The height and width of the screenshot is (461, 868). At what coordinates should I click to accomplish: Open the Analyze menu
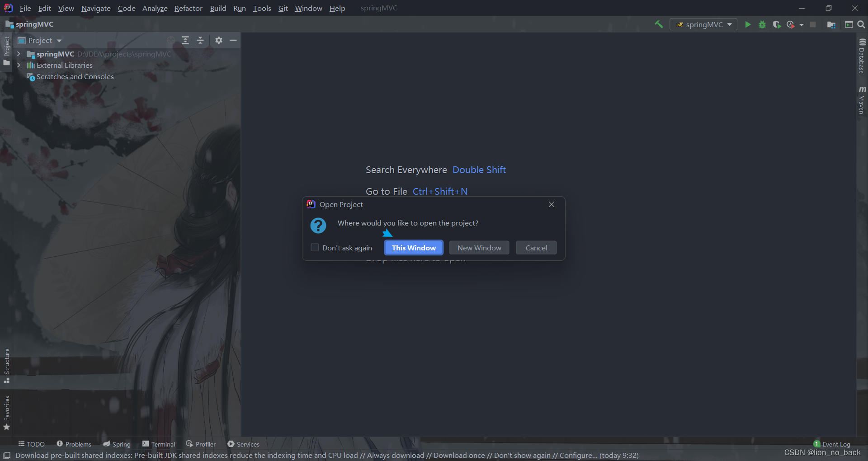155,8
